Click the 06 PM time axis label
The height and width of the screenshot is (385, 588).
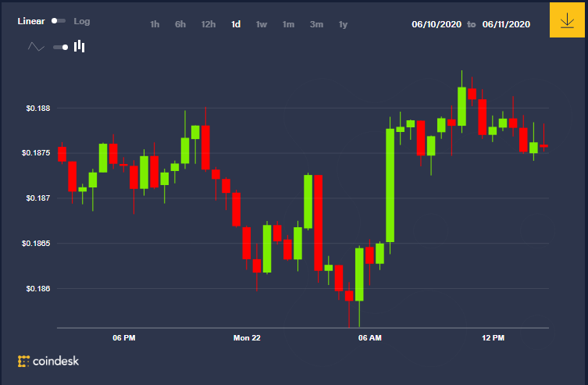pos(124,338)
